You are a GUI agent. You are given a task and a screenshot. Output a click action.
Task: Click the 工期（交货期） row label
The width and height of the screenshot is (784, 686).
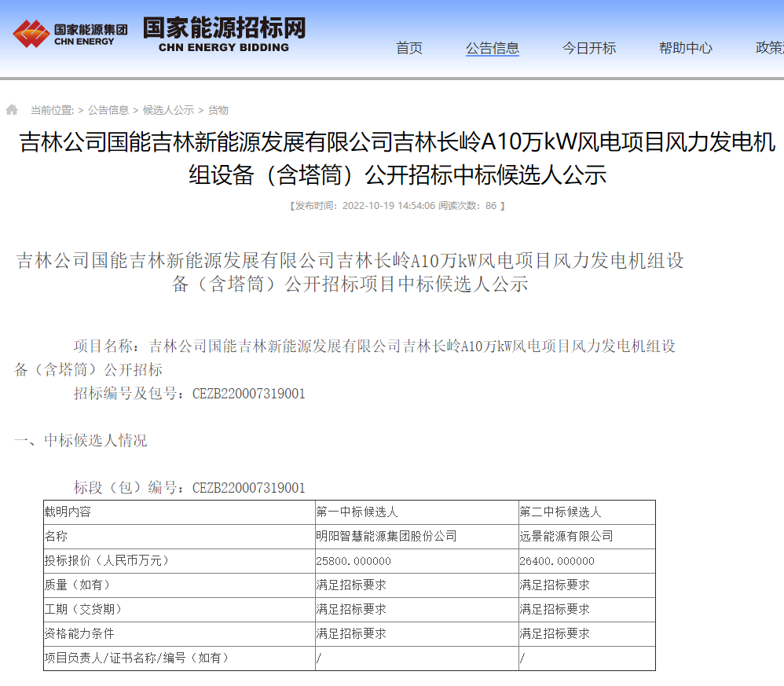coord(179,610)
